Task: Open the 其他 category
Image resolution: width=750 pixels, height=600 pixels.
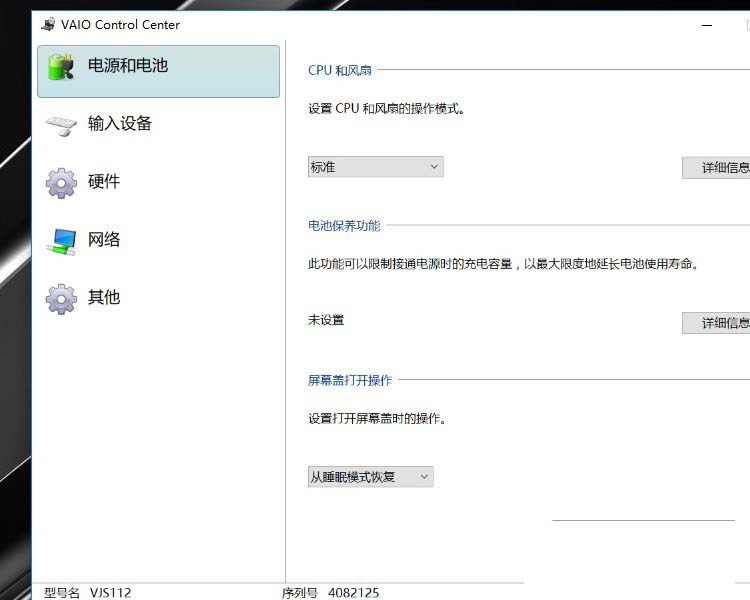Action: pos(104,297)
